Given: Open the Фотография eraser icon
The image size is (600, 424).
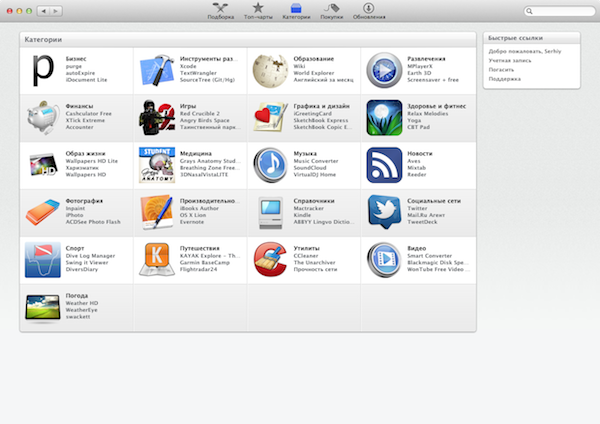Looking at the screenshot, I should click(43, 212).
